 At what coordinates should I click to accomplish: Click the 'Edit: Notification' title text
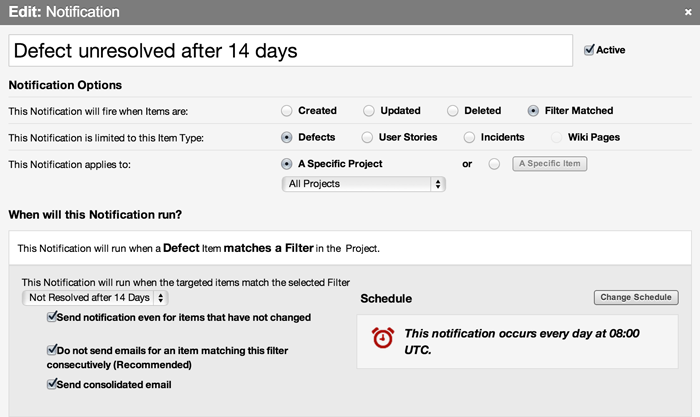(64, 12)
